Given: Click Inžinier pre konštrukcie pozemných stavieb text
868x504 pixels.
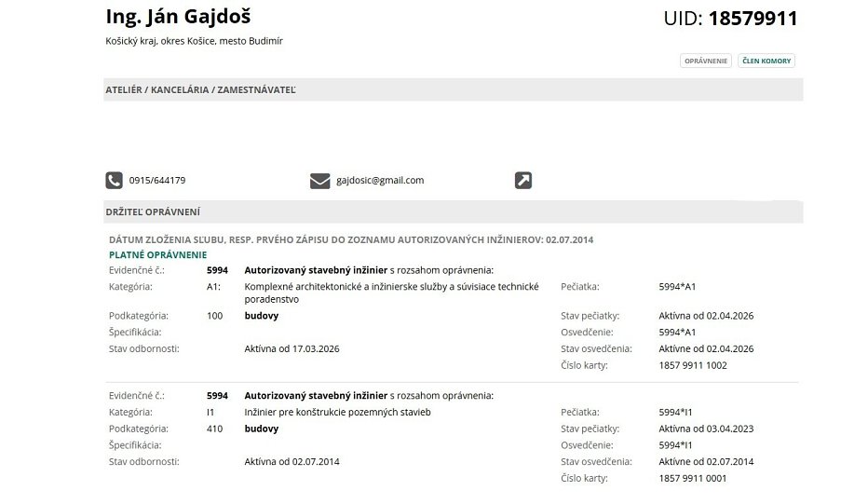Looking at the screenshot, I should point(338,412).
